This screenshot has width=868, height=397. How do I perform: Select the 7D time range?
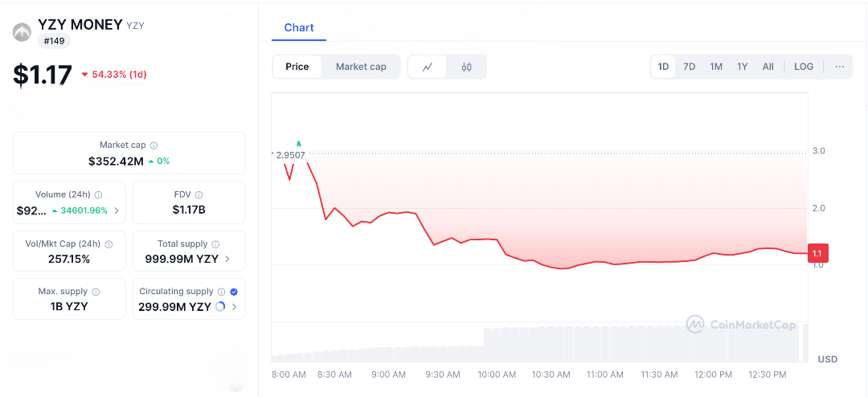pos(689,67)
